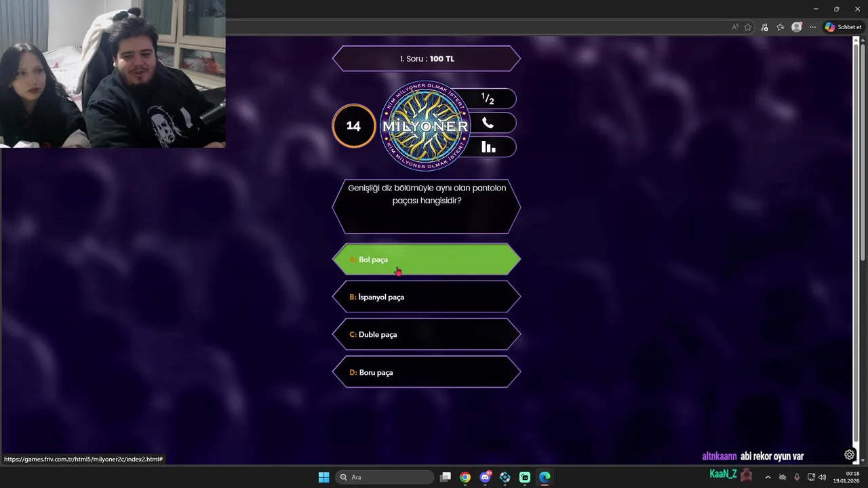Select answer C: Duble paça
This screenshot has width=868, height=488.
[x=427, y=334]
